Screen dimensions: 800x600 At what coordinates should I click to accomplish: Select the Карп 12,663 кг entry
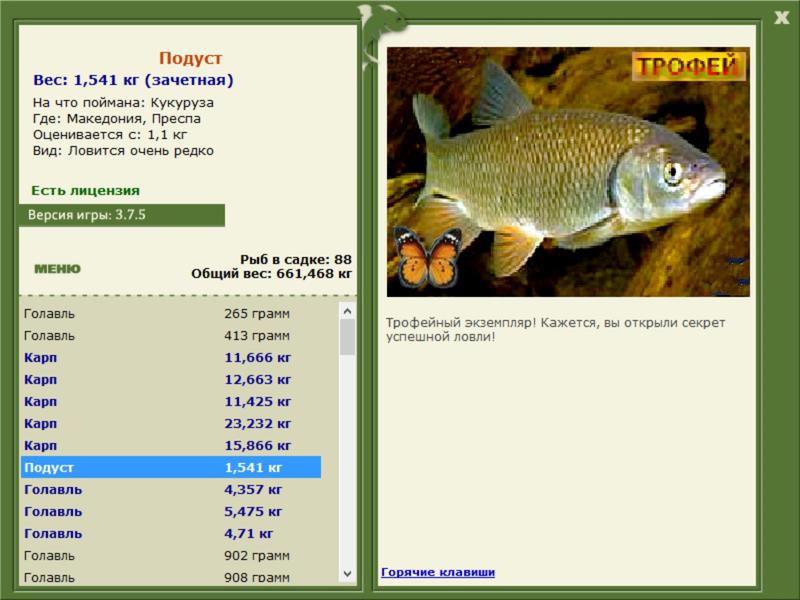tap(171, 380)
